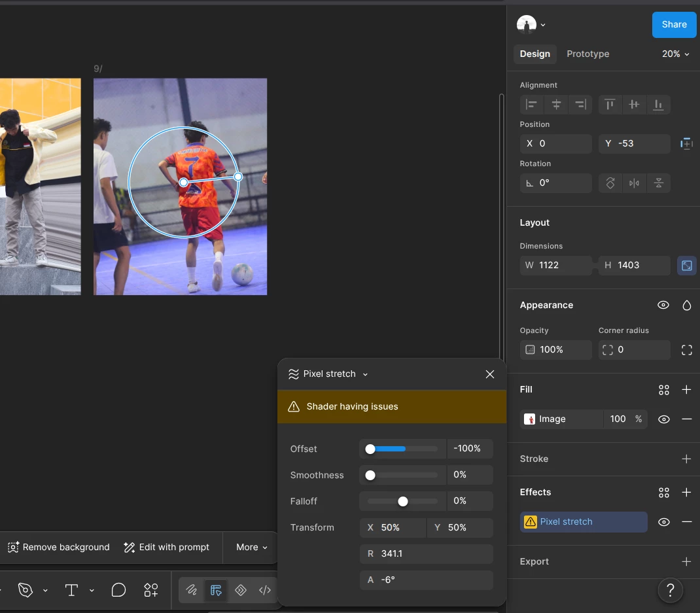Select the diamond mode icon

click(x=241, y=590)
